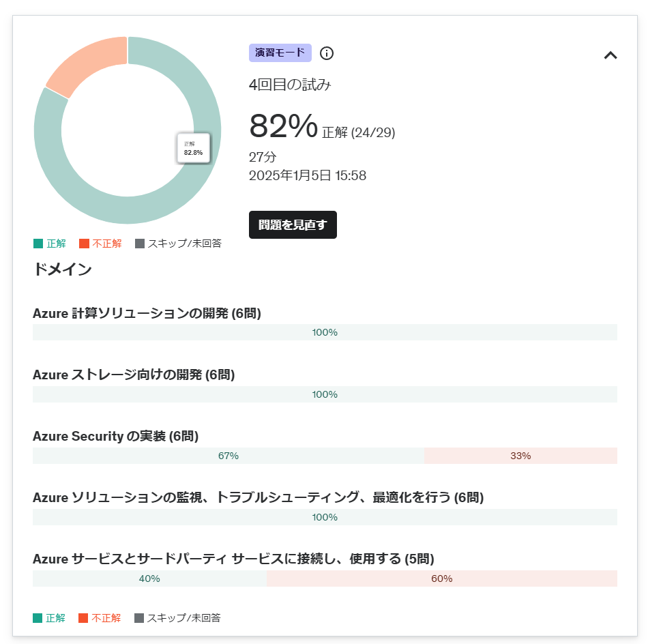The width and height of the screenshot is (648, 644).
Task: Collapse the result card with the chevron
Action: coord(610,55)
